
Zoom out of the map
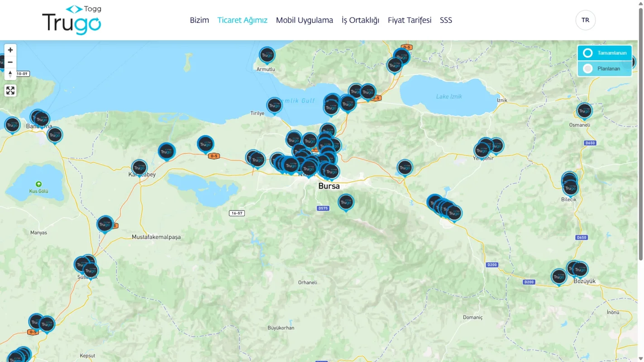click(x=10, y=62)
